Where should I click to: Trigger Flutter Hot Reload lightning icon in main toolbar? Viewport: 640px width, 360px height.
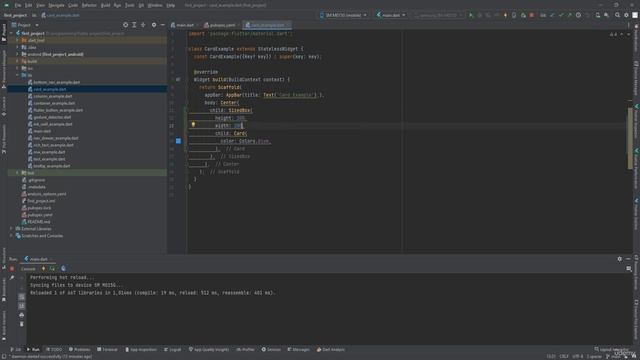(x=505, y=15)
